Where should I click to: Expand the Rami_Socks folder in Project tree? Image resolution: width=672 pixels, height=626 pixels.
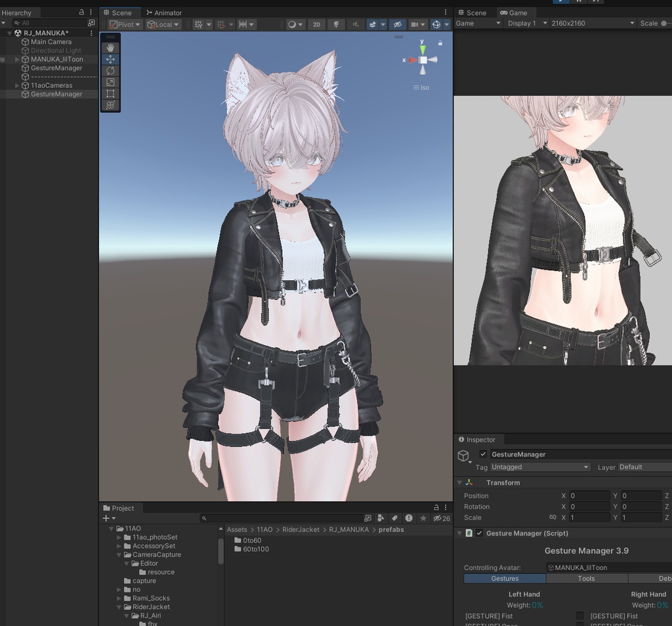(119, 598)
